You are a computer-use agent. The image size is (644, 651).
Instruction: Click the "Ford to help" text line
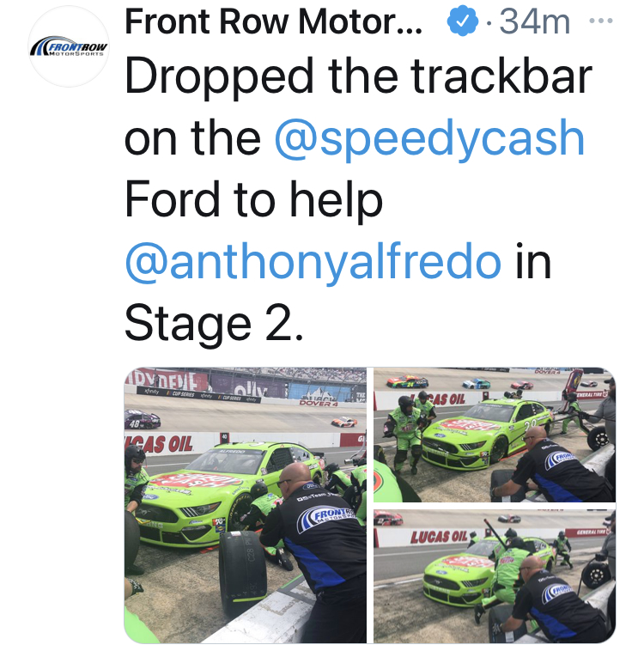[253, 200]
